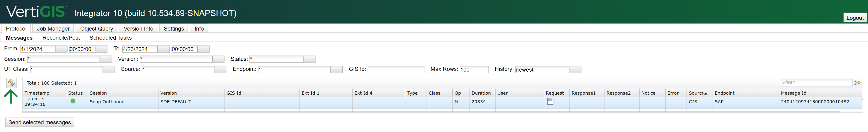The height and width of the screenshot is (132, 868).
Task: Click into the Max Rows field
Action: click(474, 70)
